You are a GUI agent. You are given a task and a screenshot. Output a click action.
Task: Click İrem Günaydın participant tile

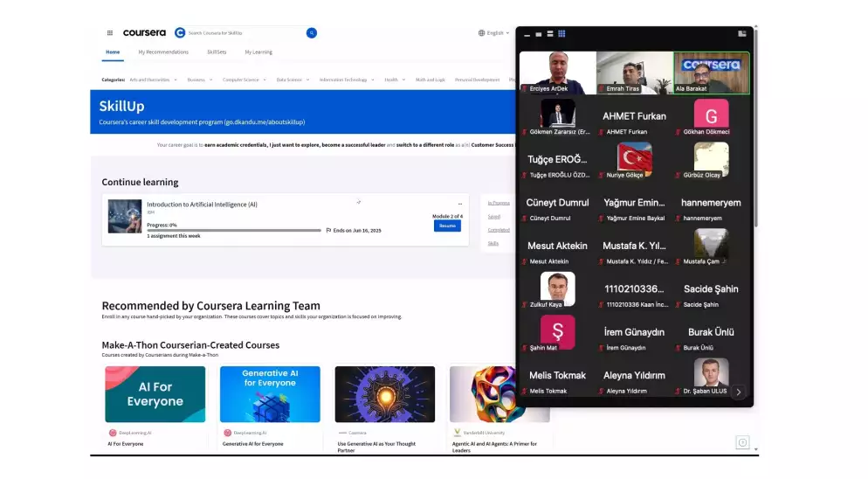(634, 333)
